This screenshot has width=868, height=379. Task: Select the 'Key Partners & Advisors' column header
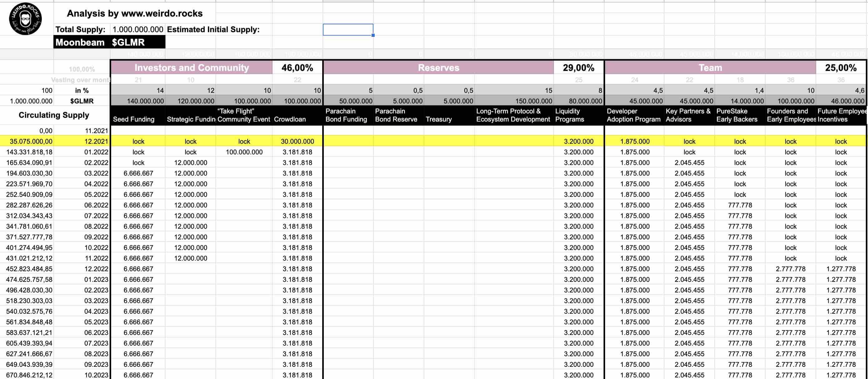pyautogui.click(x=689, y=115)
